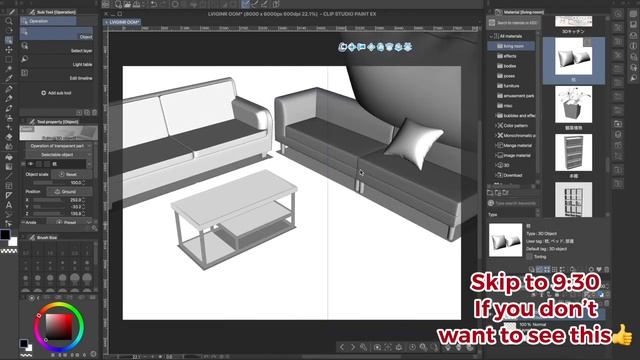This screenshot has height=360, width=640.
Task: Open the effects material folder
Action: (x=510, y=56)
